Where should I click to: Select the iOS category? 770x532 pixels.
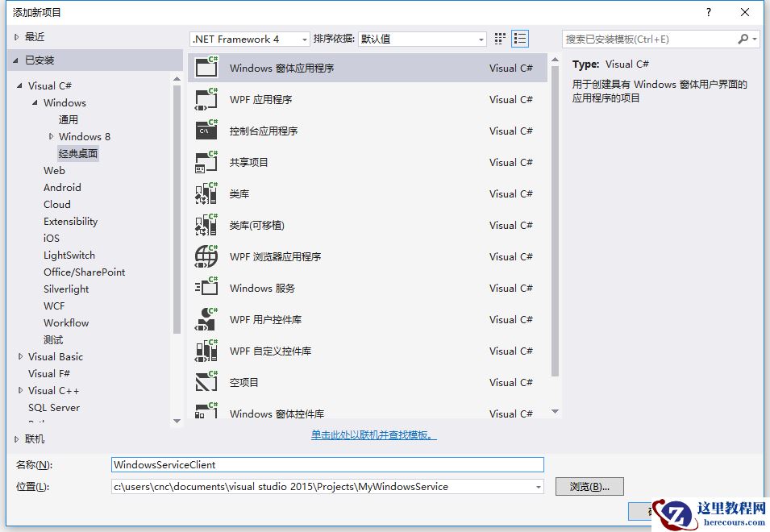pyautogui.click(x=52, y=238)
